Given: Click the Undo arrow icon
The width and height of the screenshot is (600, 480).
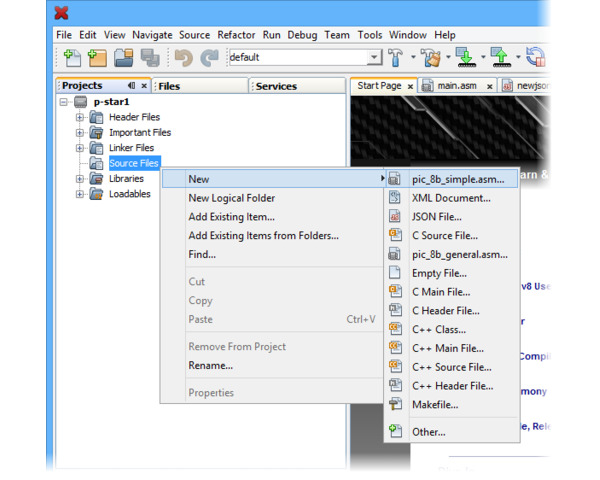Looking at the screenshot, I should tap(183, 58).
